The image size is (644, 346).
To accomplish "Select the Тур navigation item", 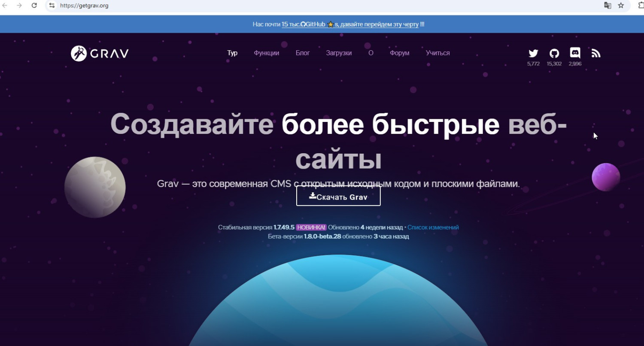I will 232,53.
